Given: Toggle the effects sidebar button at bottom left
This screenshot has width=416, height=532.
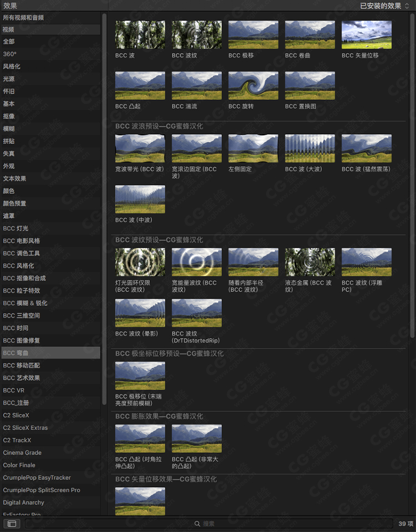Looking at the screenshot, I should click(x=12, y=524).
